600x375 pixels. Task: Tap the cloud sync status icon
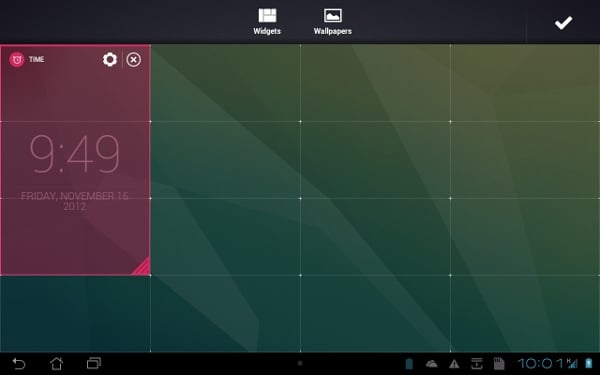point(431,364)
